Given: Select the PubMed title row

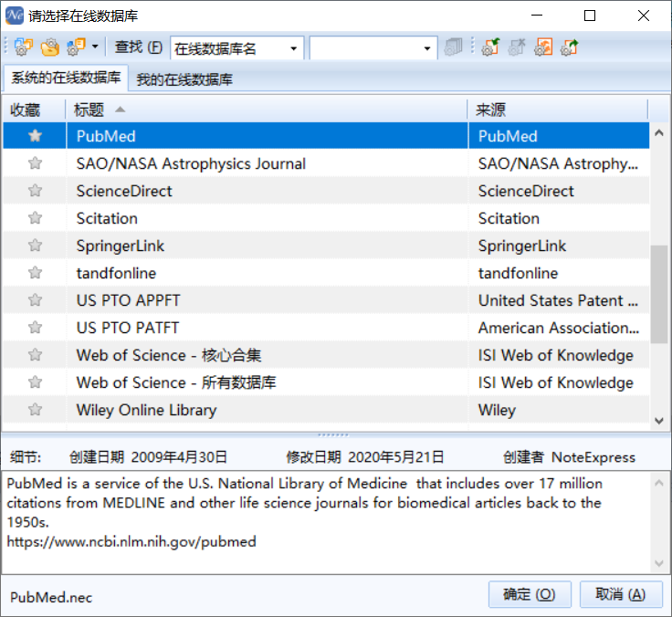Looking at the screenshot, I should tap(106, 136).
